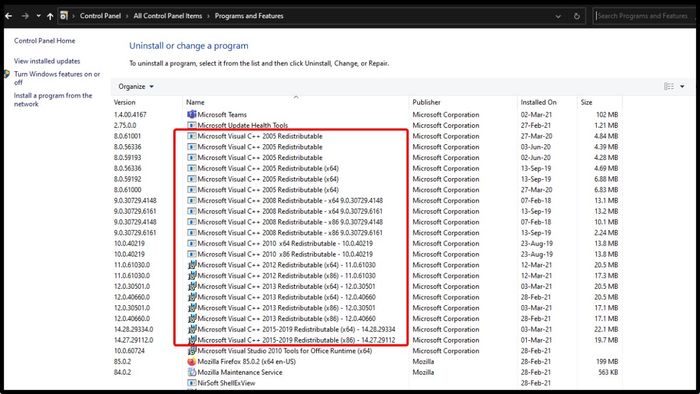Select Visual C++ 2005 Redistributable version 8.0.56336 name

click(260, 147)
